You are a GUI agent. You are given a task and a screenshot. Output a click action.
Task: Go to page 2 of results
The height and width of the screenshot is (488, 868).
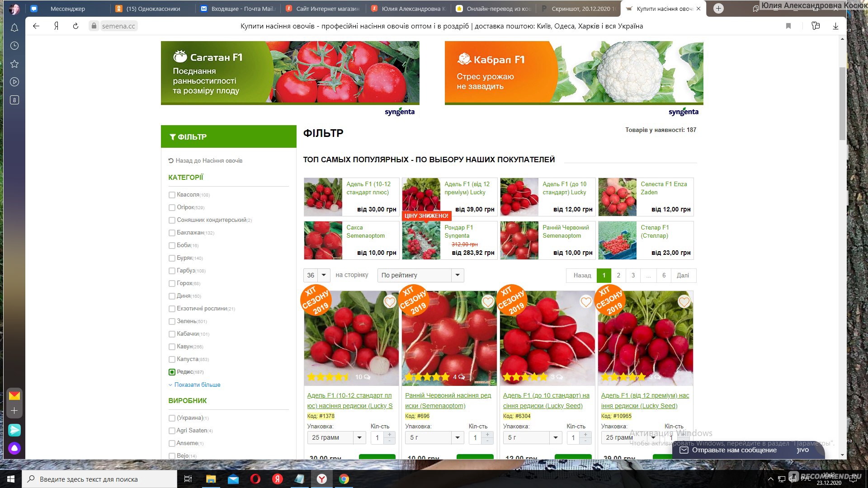(x=618, y=275)
